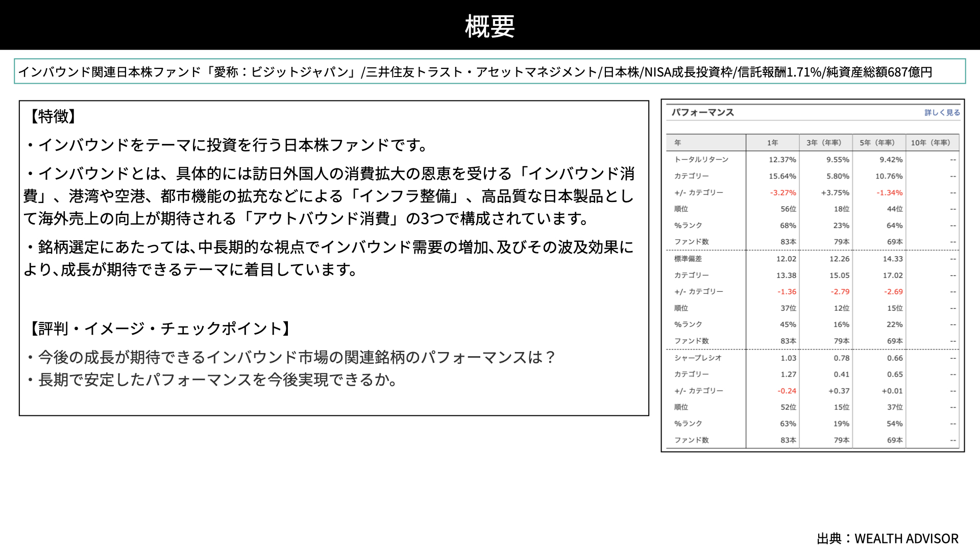Screen dimensions: 980x551
Task: Select the 1年 column header
Action: [x=772, y=143]
